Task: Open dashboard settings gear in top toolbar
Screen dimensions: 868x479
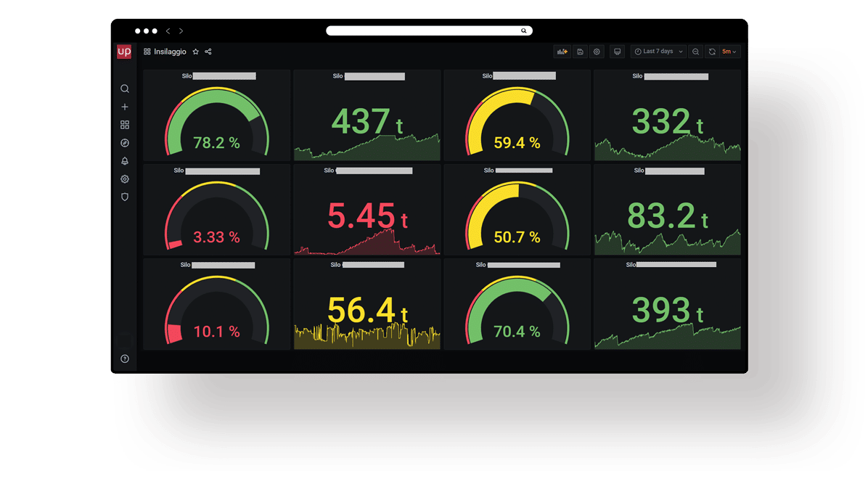Action: [x=597, y=52]
